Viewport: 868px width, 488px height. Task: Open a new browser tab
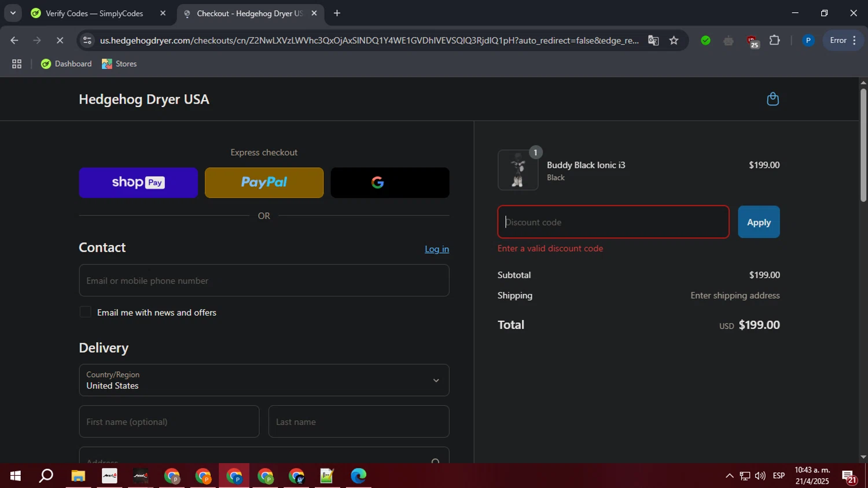(x=337, y=13)
